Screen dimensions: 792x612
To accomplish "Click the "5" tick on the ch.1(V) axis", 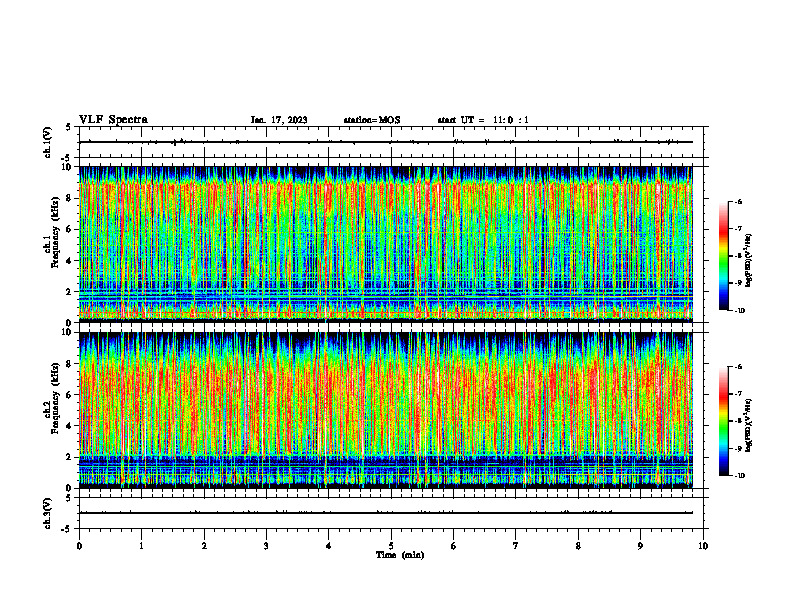I will (x=68, y=128).
